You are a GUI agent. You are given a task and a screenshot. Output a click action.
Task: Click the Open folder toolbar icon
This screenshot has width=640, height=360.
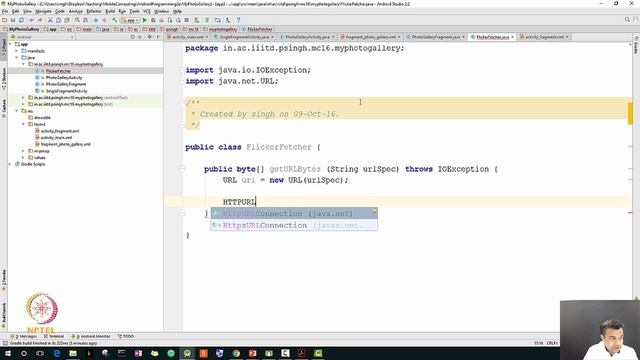click(x=4, y=20)
